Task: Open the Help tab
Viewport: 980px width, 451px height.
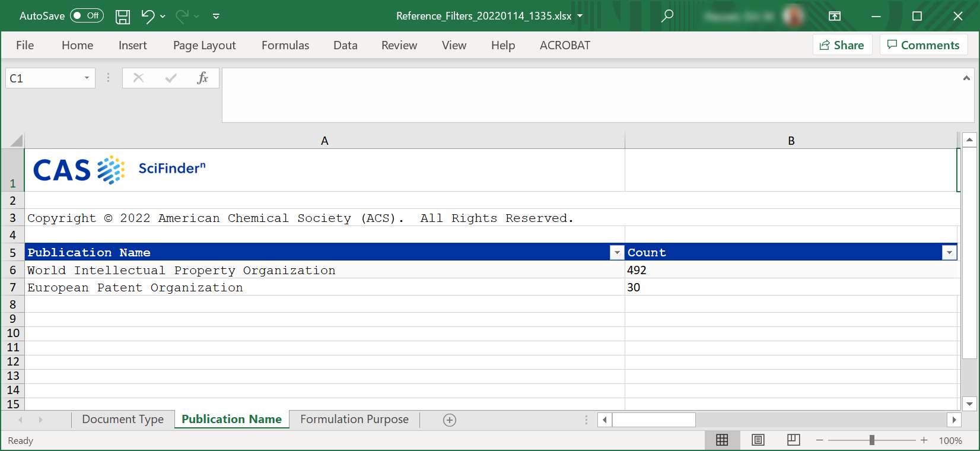Action: (503, 45)
